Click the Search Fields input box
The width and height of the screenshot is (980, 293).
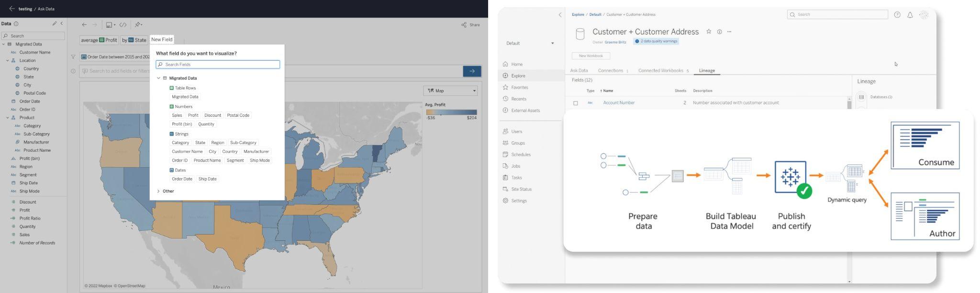click(218, 64)
